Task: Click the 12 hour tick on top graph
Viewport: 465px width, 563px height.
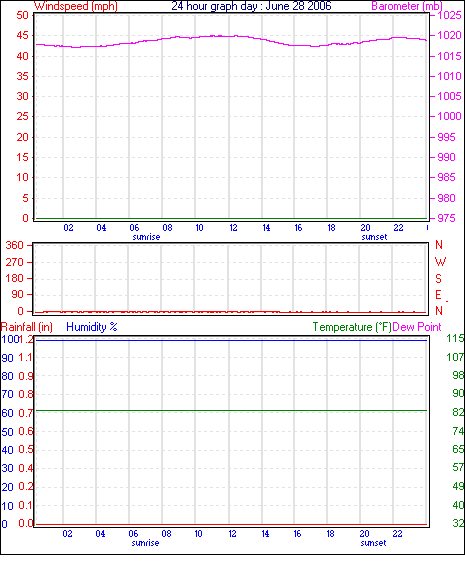Action: click(x=233, y=228)
